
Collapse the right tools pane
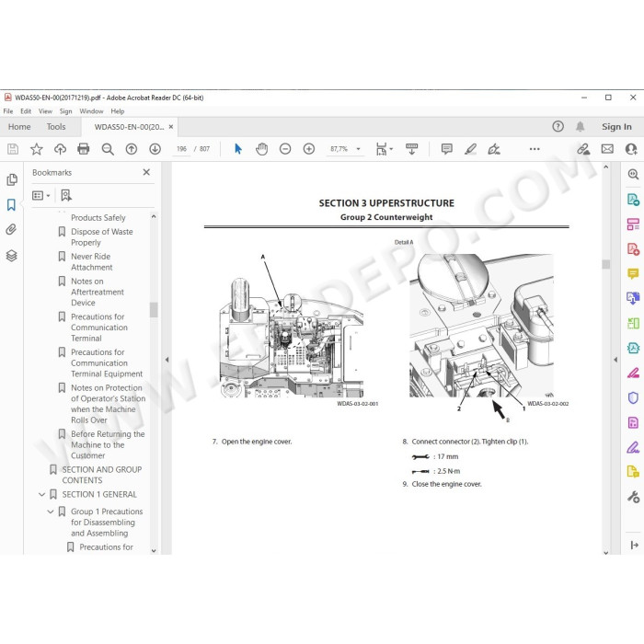click(x=615, y=360)
